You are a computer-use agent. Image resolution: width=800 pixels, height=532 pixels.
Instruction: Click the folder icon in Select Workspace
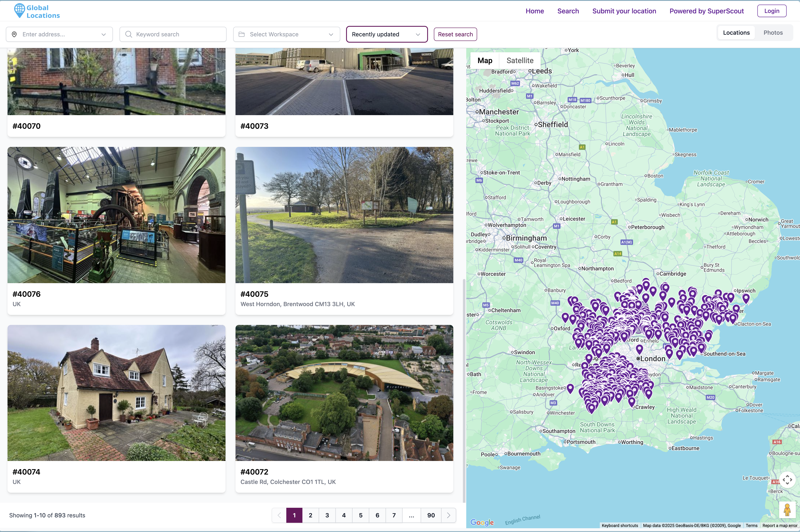(242, 34)
